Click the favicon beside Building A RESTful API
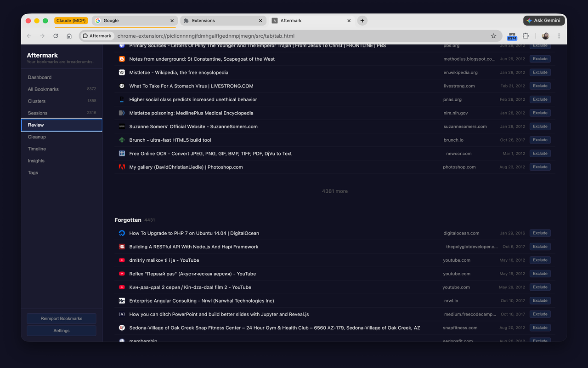 pos(122,247)
